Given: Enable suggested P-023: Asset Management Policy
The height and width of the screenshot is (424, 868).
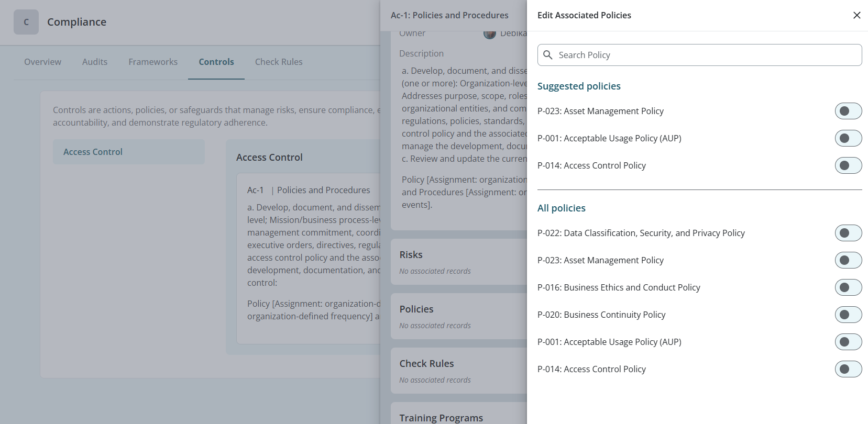Looking at the screenshot, I should tap(848, 111).
